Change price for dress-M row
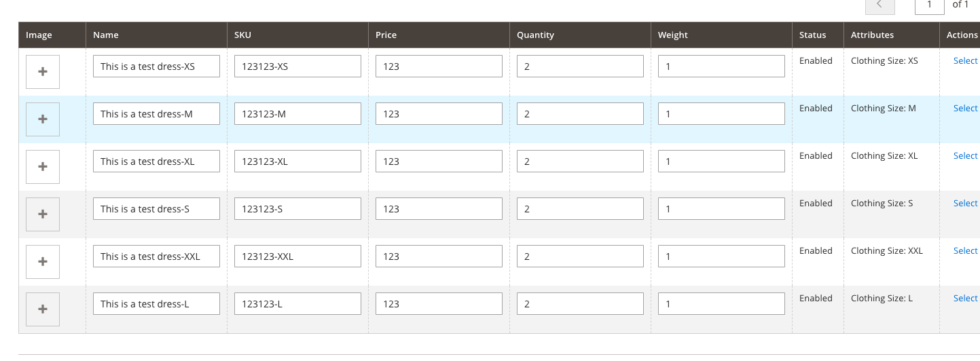 [x=439, y=114]
